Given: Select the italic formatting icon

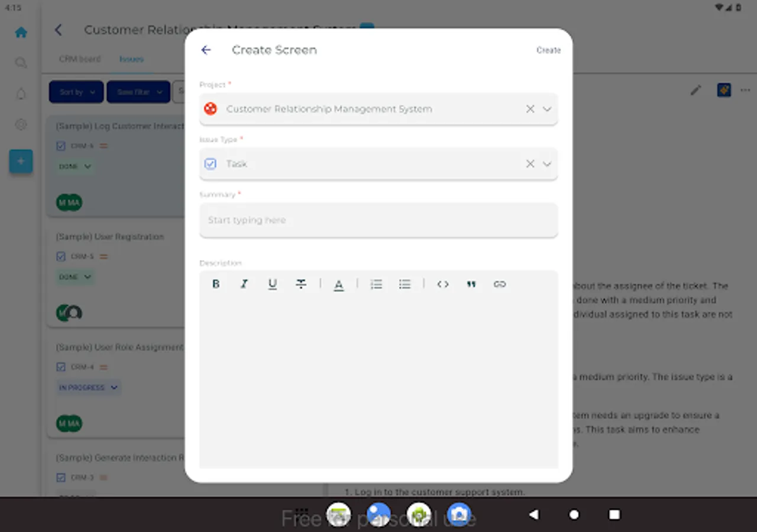Looking at the screenshot, I should pyautogui.click(x=244, y=284).
